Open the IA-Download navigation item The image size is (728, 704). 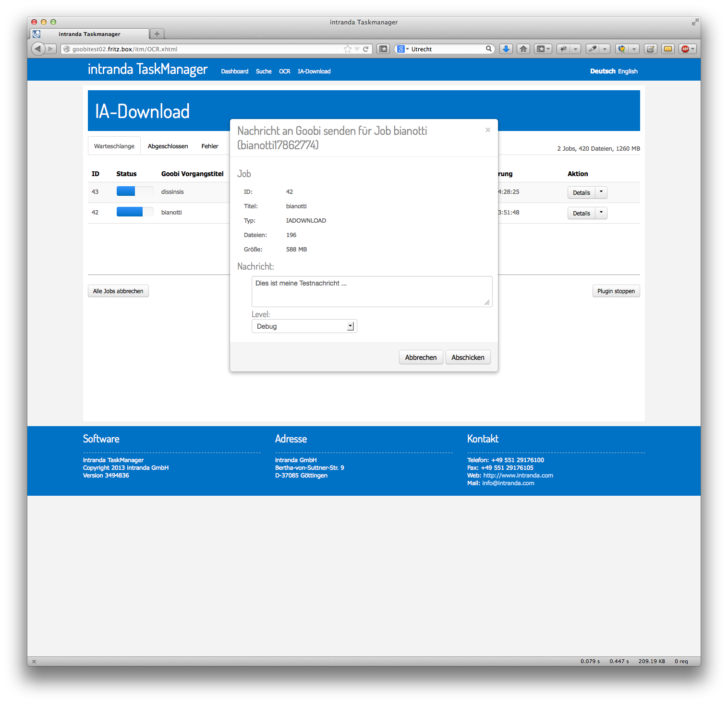click(x=314, y=72)
